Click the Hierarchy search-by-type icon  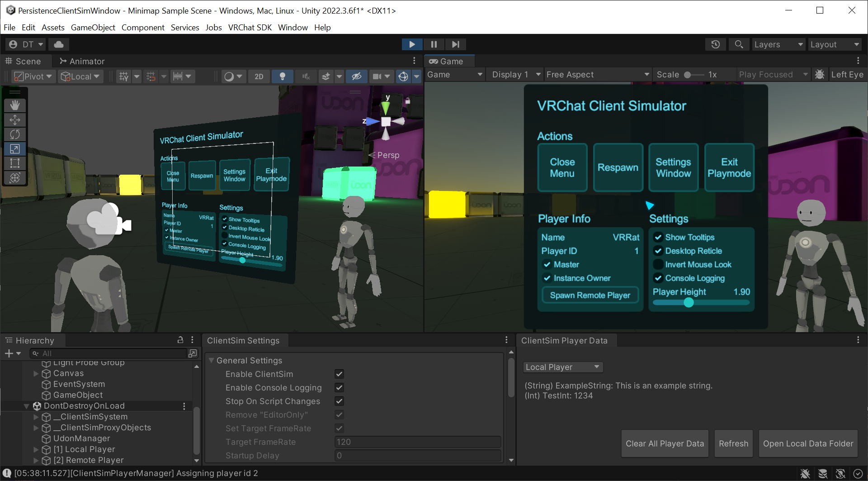point(193,353)
